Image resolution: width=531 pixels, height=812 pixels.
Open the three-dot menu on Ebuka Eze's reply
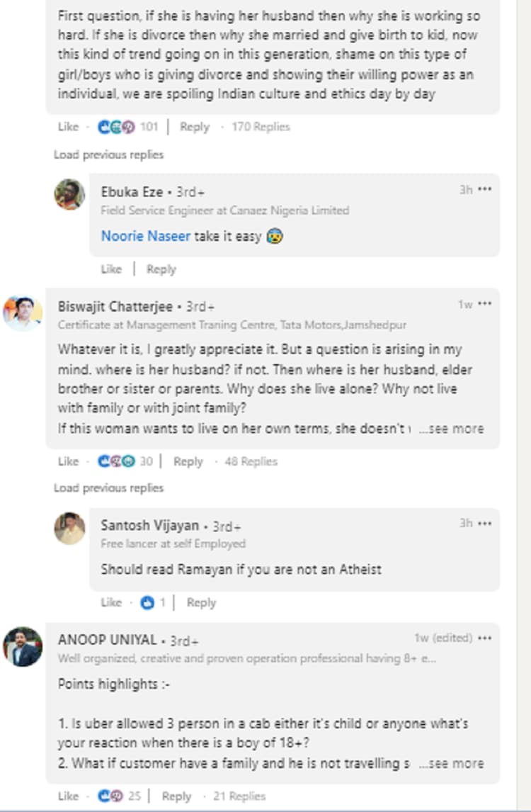(x=485, y=190)
